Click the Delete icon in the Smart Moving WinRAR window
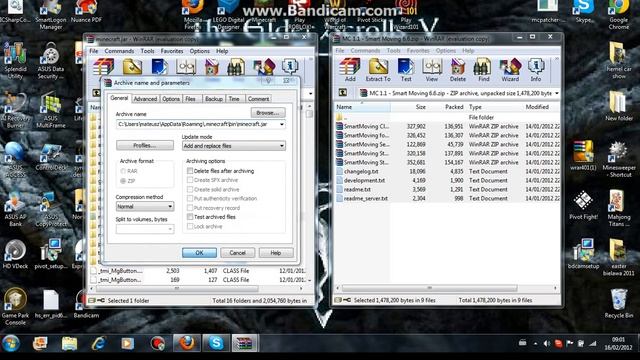Screen dimensions: 640x360 (458, 70)
